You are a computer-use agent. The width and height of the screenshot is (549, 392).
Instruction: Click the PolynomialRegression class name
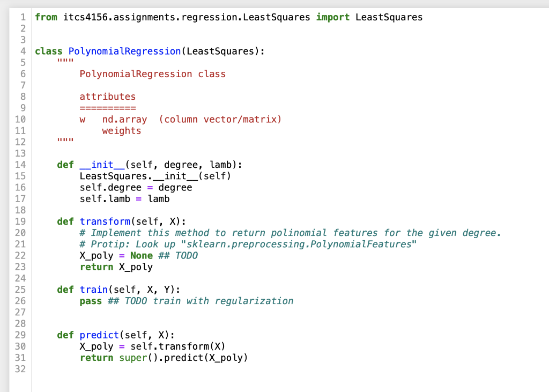tap(124, 51)
